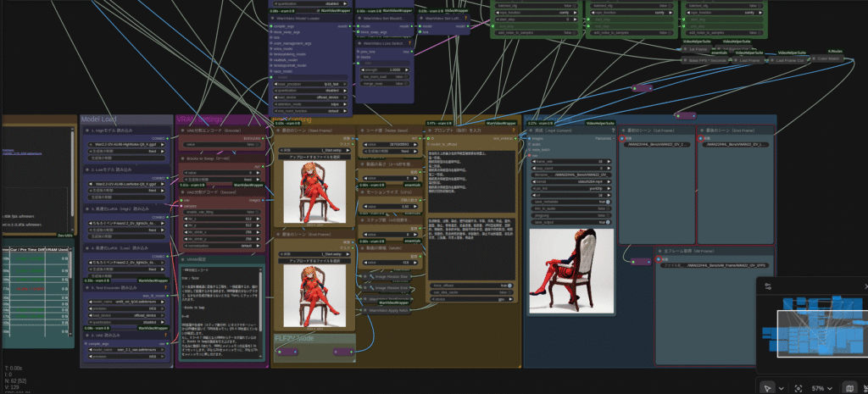Select the FLF2V Node group title
This screenshot has height=394, width=868.
[293, 338]
